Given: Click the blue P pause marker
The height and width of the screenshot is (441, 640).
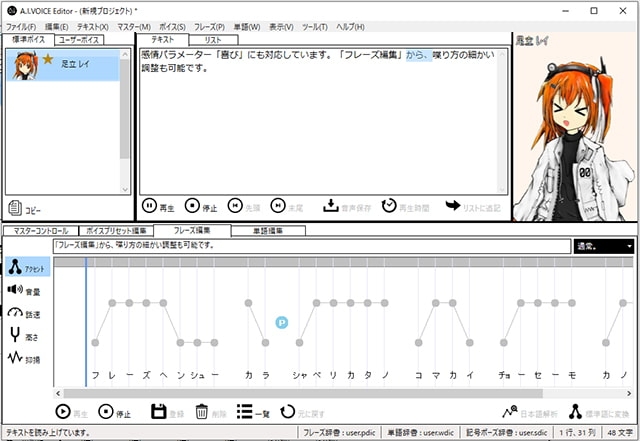Looking at the screenshot, I should point(282,323).
